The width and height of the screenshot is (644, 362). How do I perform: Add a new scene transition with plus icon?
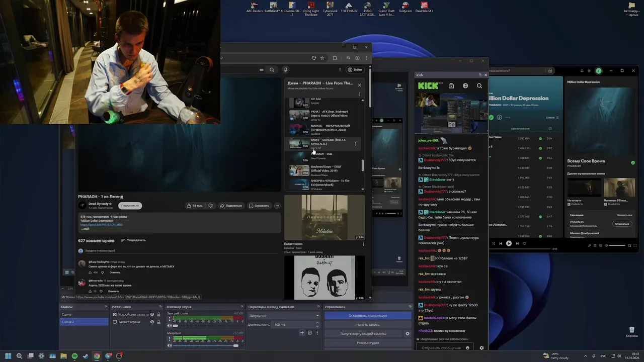(x=302, y=332)
